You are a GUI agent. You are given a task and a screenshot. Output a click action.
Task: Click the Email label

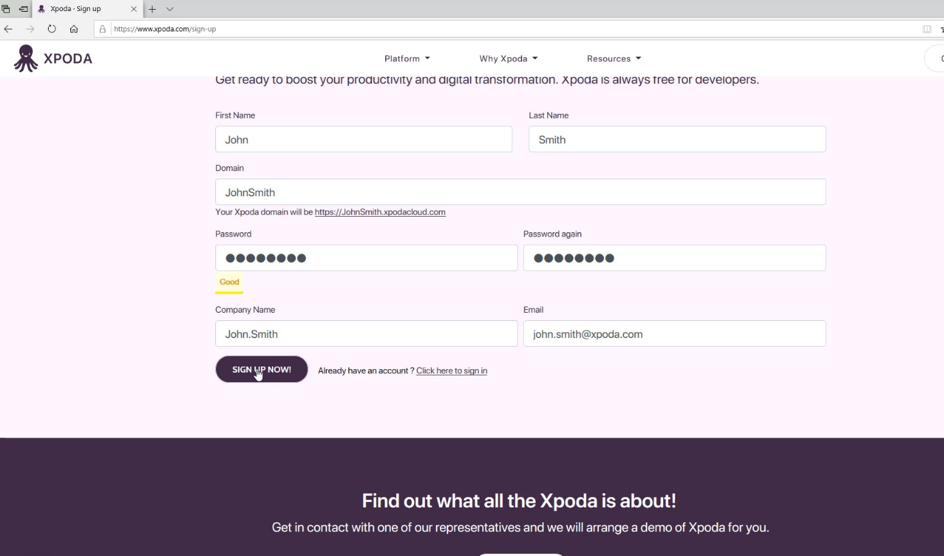click(533, 310)
